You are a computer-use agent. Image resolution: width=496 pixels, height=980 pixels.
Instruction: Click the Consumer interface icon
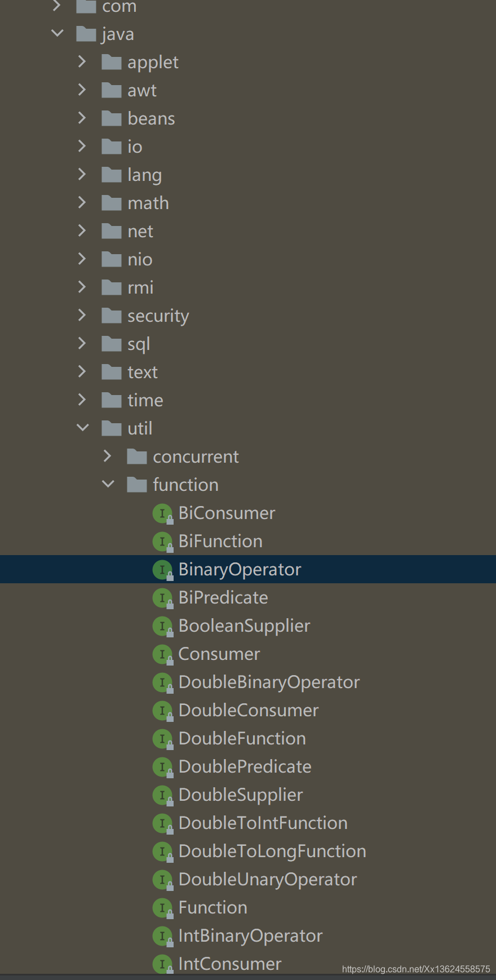(162, 654)
